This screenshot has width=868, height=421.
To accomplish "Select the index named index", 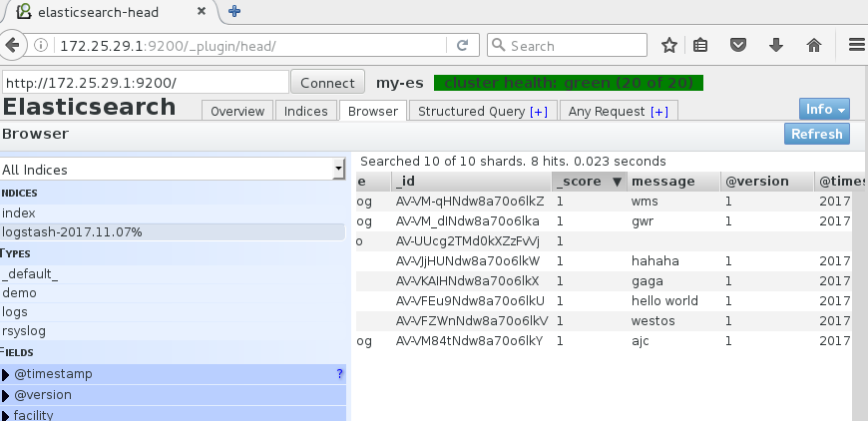I will [173, 212].
